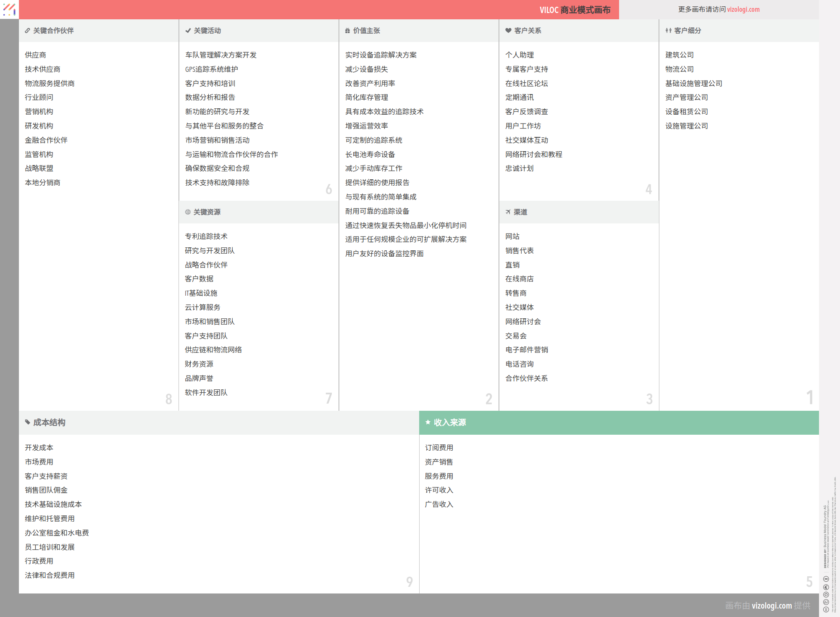This screenshot has height=617, width=840.
Task: Click the vizologi.com footer credit link
Action: (x=772, y=606)
